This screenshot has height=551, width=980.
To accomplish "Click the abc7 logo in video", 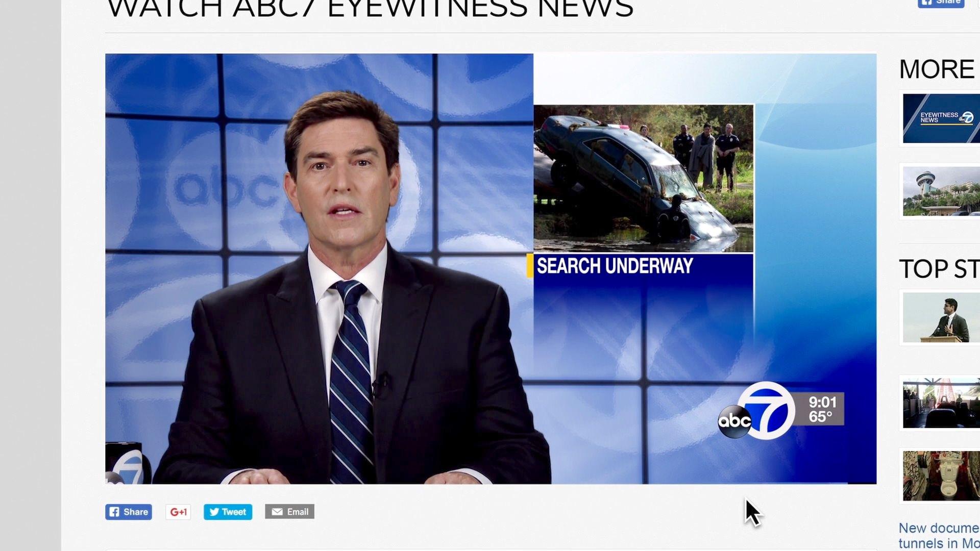I will pos(757,412).
